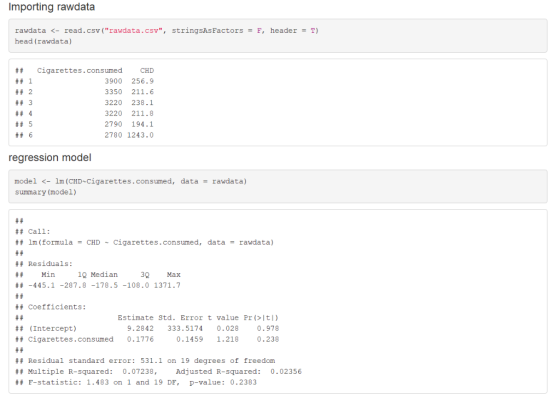Image resolution: width=560 pixels, height=398 pixels.
Task: Click the Pr(>|t|) column header
Action: coord(261,318)
